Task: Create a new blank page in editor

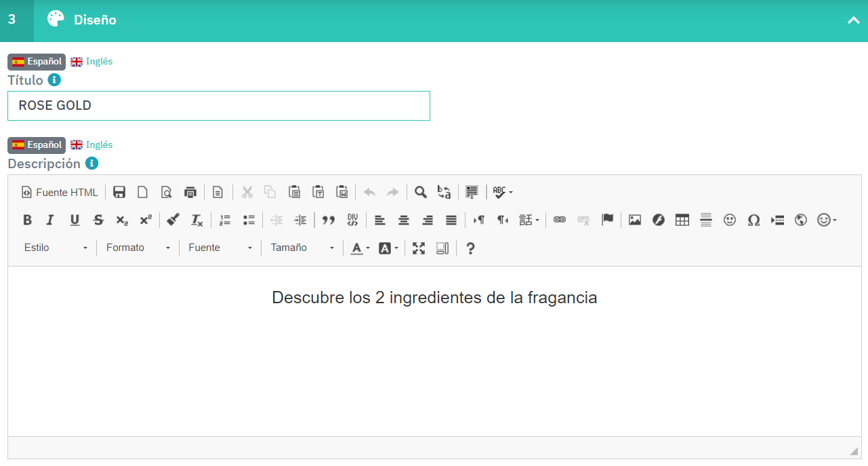Action: coord(143,192)
